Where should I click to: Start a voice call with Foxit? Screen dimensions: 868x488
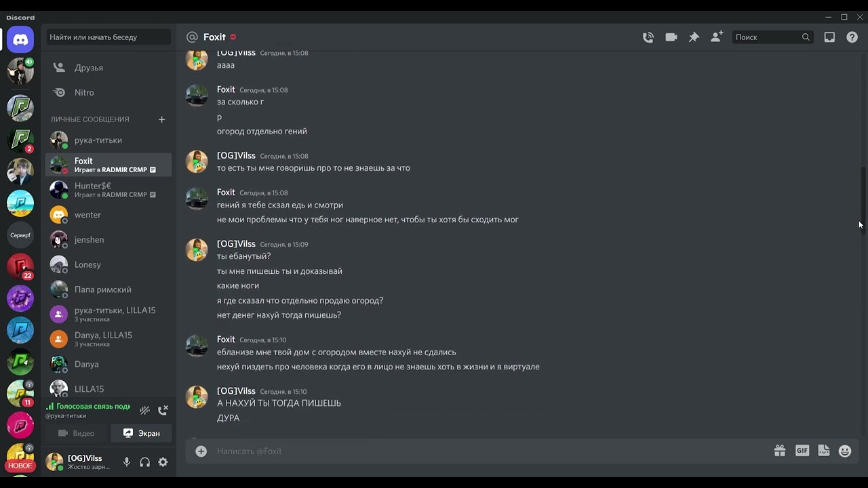(648, 37)
